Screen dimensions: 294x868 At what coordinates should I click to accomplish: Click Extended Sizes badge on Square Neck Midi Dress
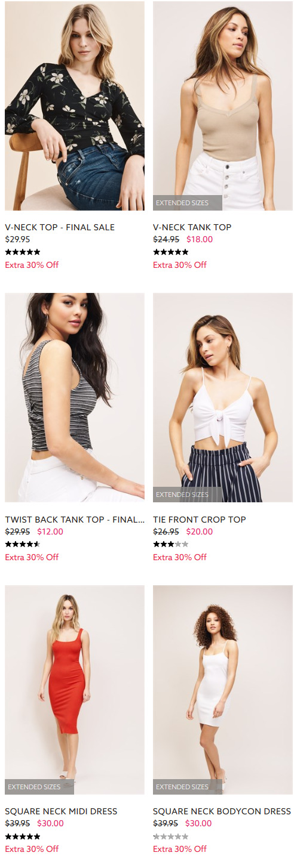pos(39,787)
